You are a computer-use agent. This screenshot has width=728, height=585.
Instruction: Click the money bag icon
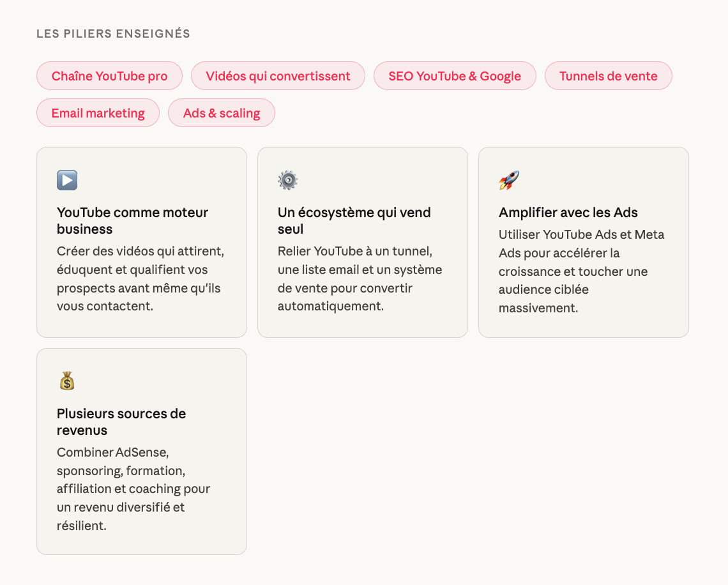[67, 381]
